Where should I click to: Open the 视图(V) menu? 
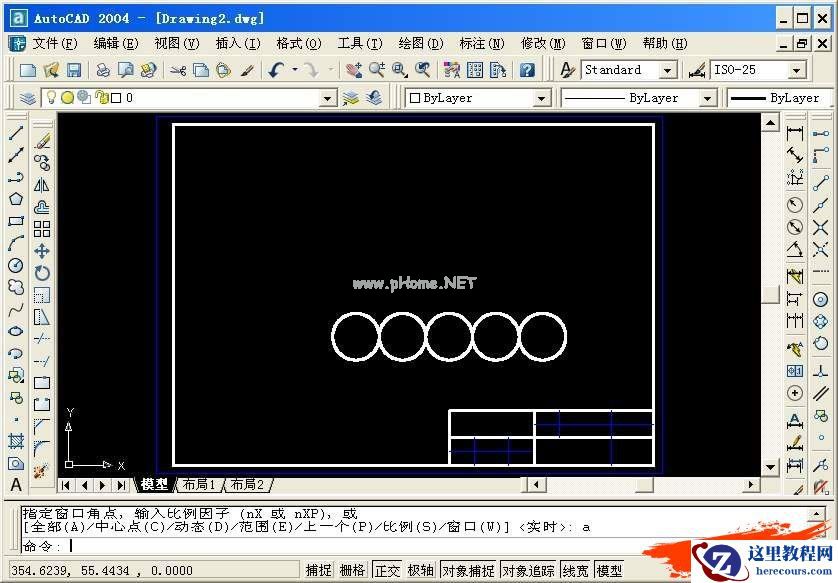[x=176, y=43]
